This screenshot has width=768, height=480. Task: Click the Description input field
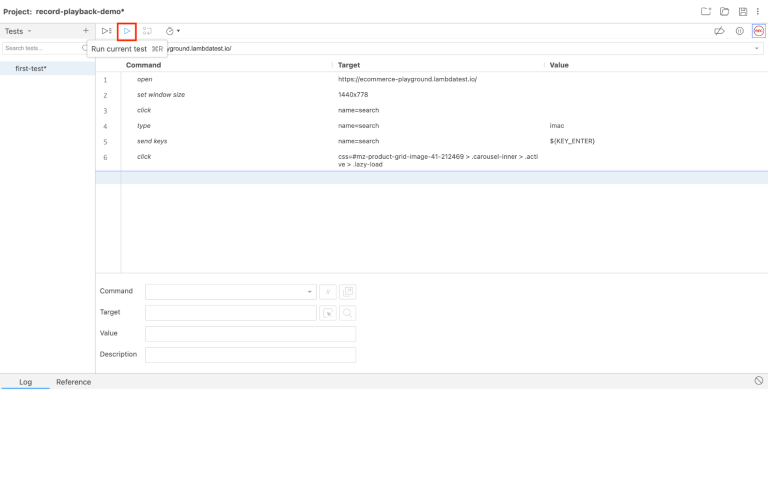[x=250, y=355]
